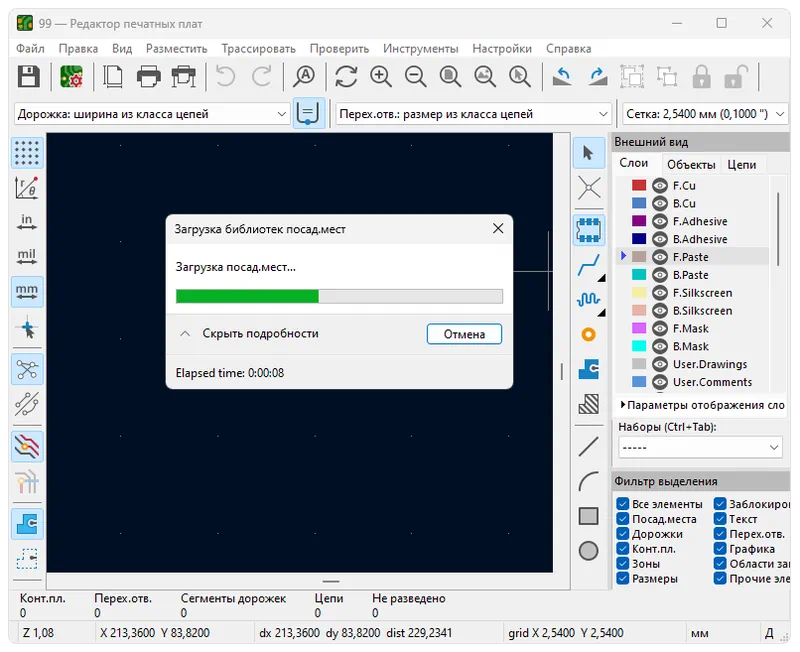This screenshot has height=652, width=800.
Task: Toggle polar coordinates icon
Action: tap(27, 188)
